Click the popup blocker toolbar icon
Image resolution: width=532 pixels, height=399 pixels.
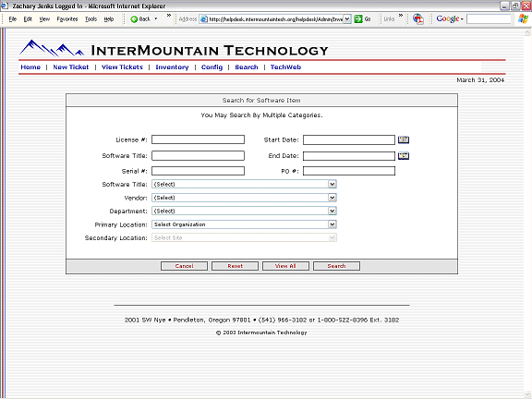[x=418, y=19]
